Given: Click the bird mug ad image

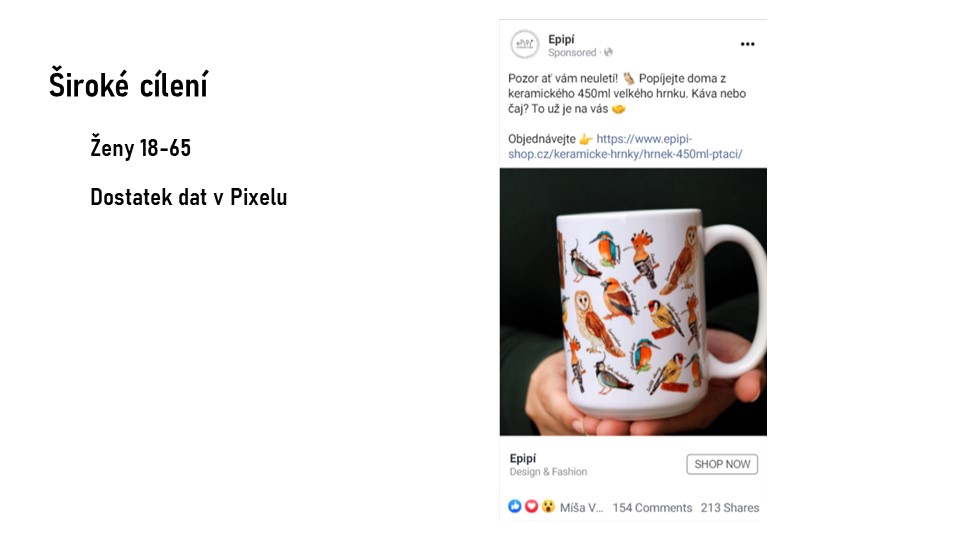Looking at the screenshot, I should click(633, 302).
